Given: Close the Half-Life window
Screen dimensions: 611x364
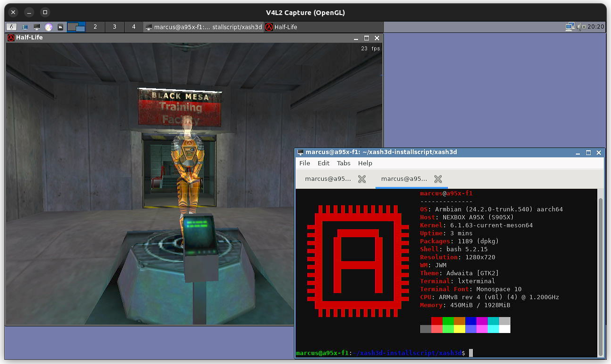Looking at the screenshot, I should (x=377, y=38).
